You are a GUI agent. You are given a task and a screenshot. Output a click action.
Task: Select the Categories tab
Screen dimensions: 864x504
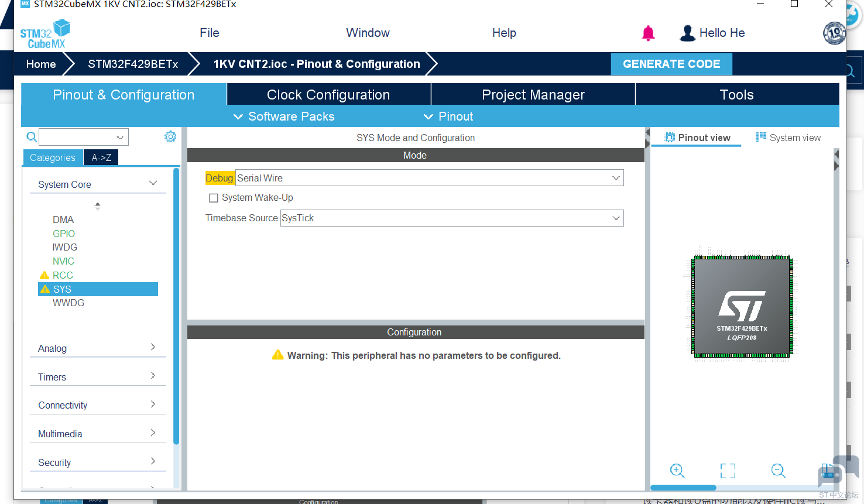53,157
